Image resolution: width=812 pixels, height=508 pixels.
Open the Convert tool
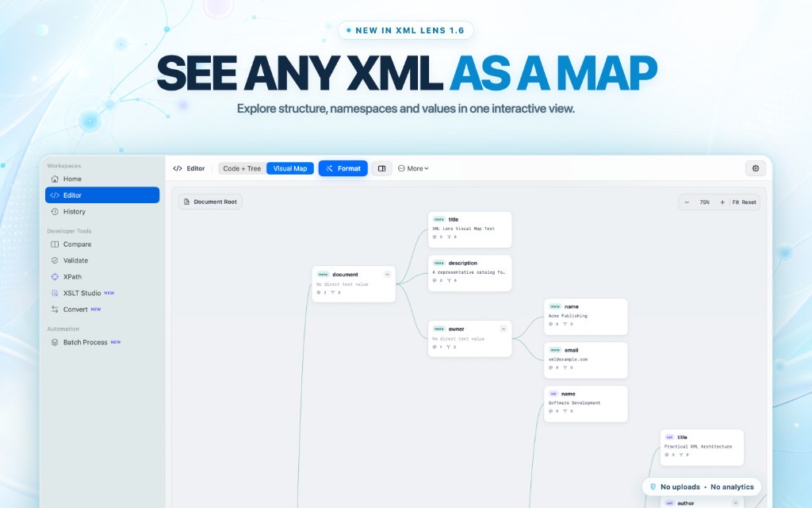(102, 310)
